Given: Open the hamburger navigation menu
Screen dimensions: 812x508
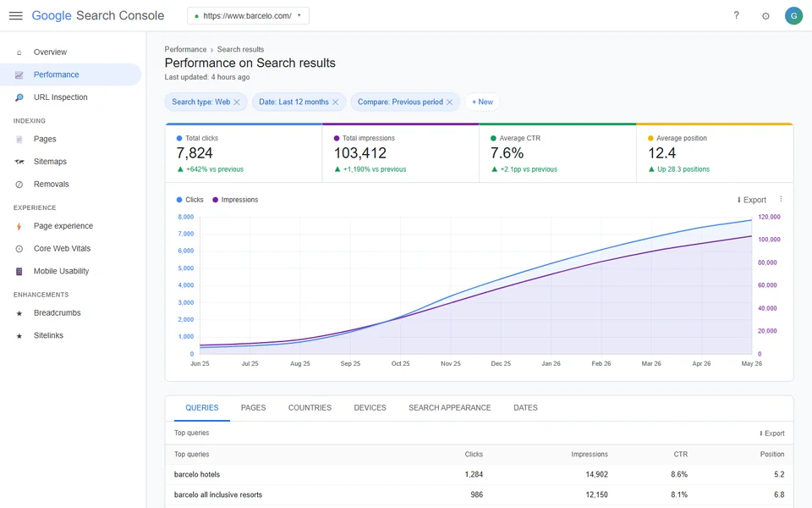Looking at the screenshot, I should point(15,15).
